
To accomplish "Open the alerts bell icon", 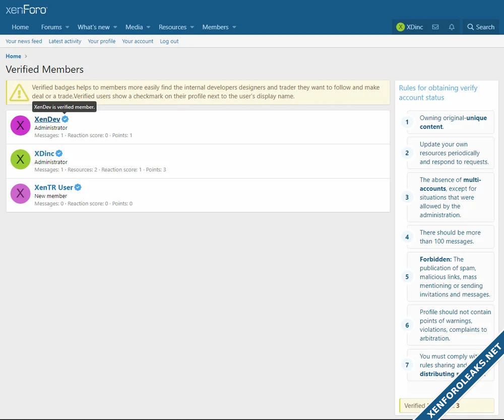I will (x=452, y=27).
